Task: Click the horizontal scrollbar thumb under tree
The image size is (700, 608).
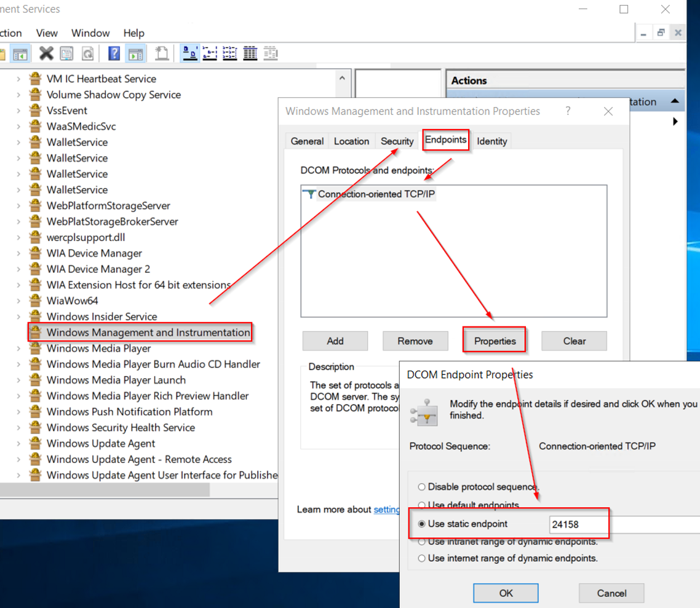Action: 105,490
